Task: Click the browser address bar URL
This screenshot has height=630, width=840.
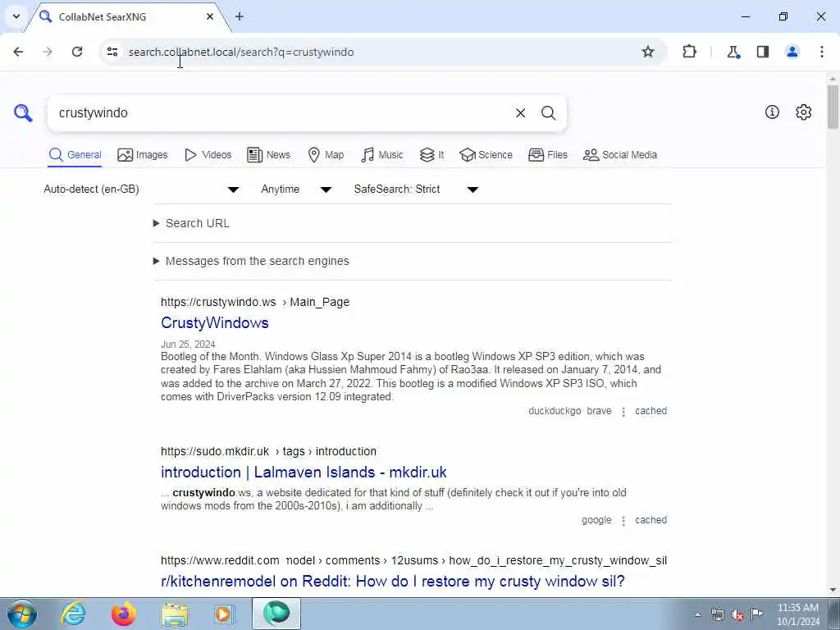Action: click(241, 52)
